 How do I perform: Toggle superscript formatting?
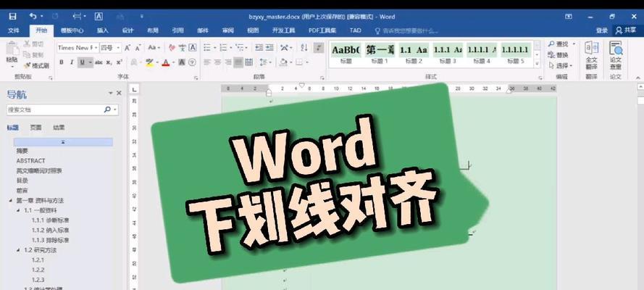[x=119, y=62]
